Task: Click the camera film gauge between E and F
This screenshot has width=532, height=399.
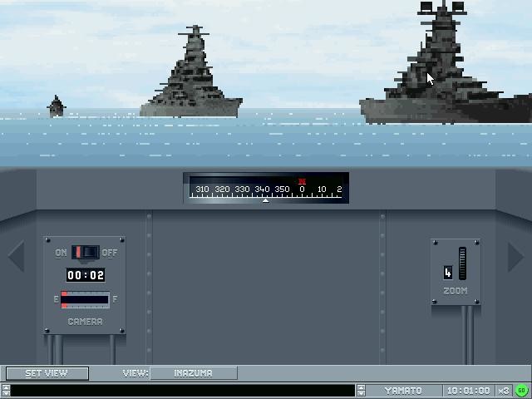Action: tap(85, 299)
